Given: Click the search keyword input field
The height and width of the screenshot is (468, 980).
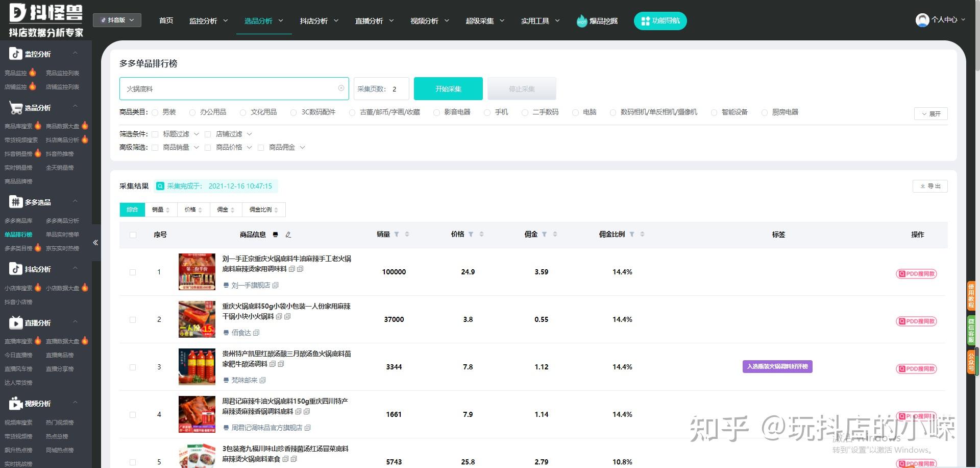Looking at the screenshot, I should pyautogui.click(x=234, y=89).
